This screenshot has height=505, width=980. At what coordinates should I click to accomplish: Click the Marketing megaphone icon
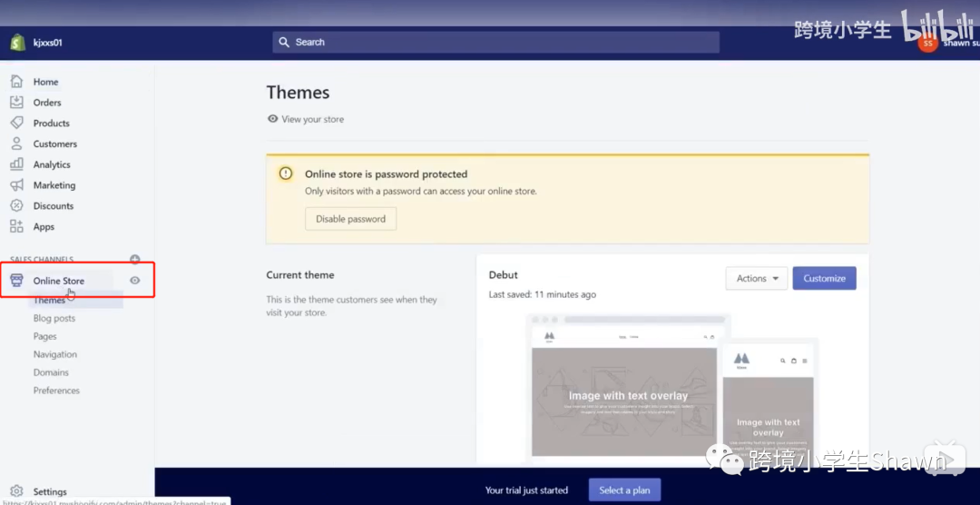coord(17,184)
